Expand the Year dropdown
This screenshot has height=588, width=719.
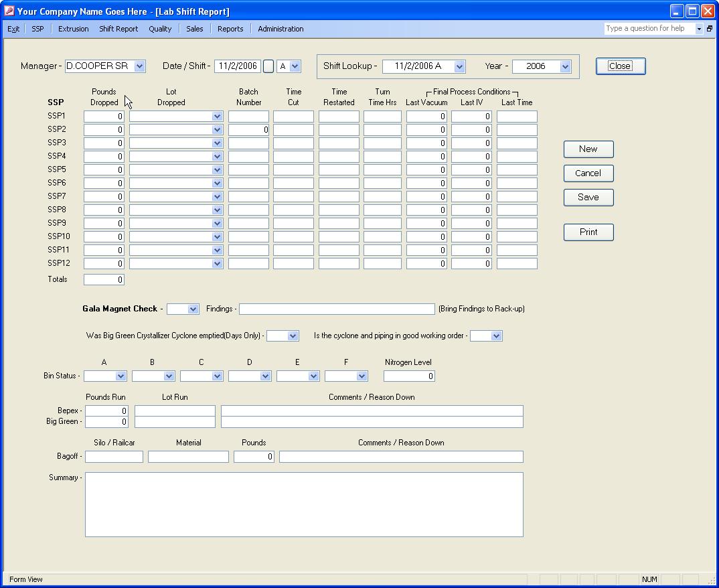point(565,66)
